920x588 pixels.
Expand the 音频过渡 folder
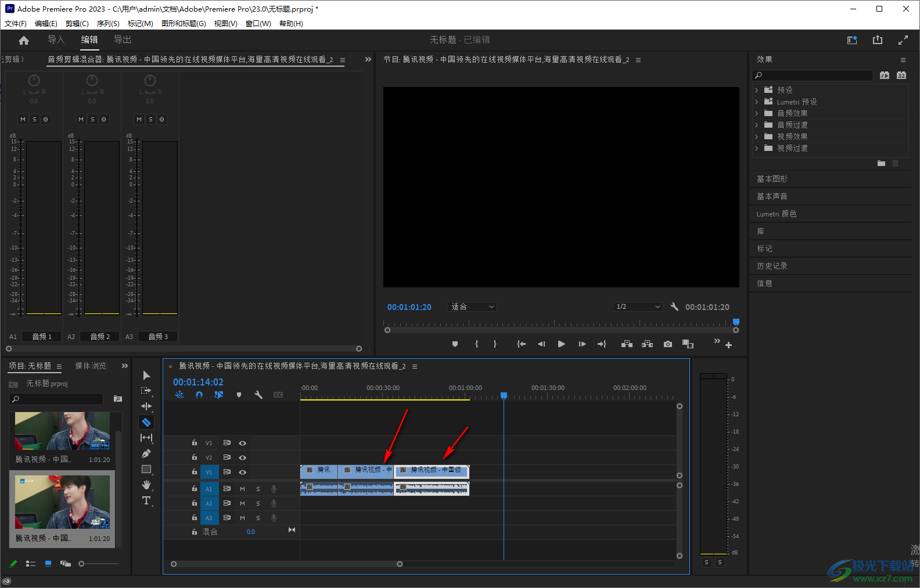pos(756,125)
